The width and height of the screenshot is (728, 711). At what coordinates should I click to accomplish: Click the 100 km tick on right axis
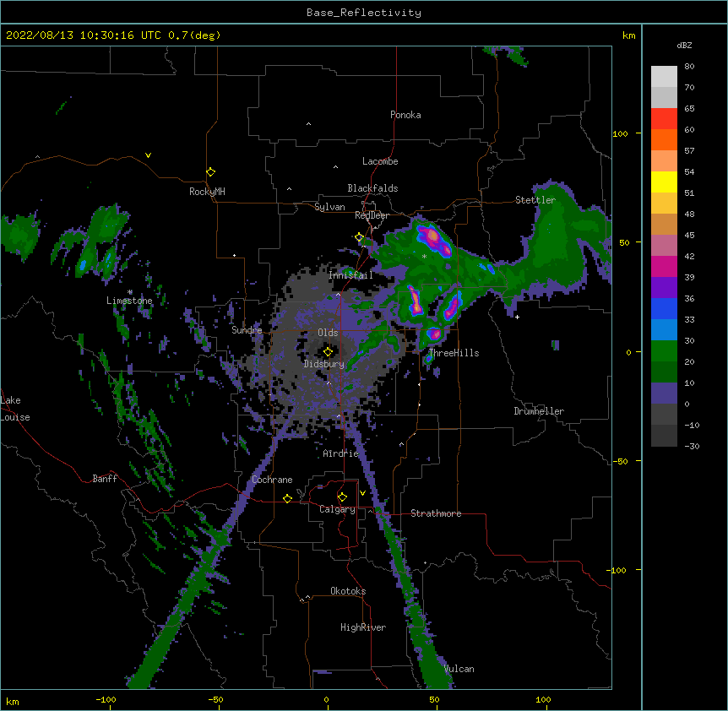coord(620,133)
